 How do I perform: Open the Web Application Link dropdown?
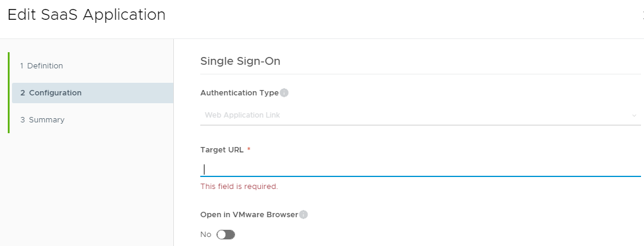click(x=420, y=115)
